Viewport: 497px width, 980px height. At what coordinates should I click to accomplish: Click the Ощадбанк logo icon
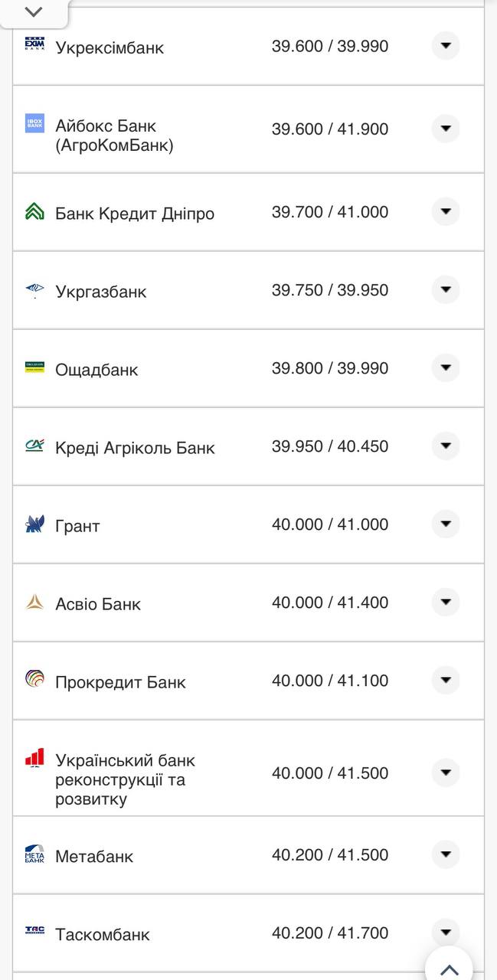click(x=34, y=368)
